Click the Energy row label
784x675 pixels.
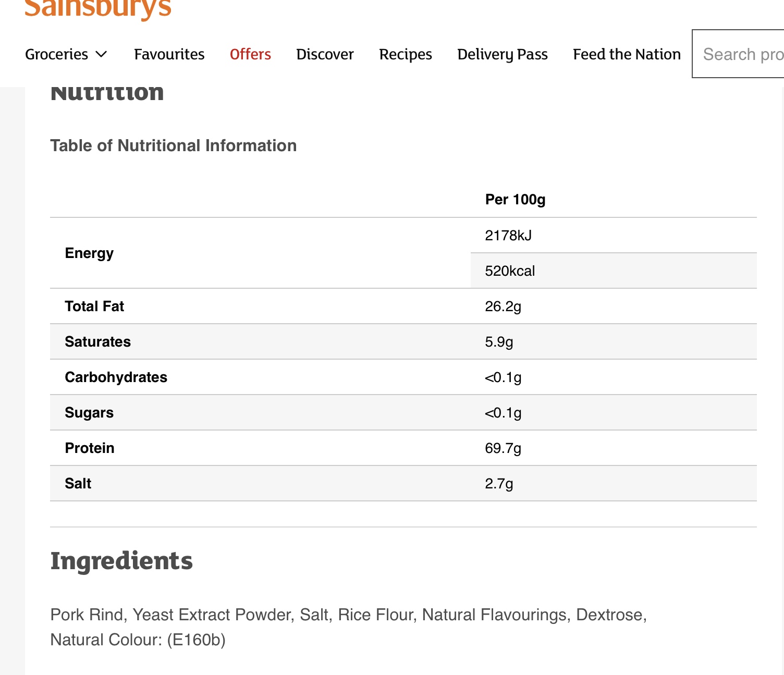click(x=89, y=253)
